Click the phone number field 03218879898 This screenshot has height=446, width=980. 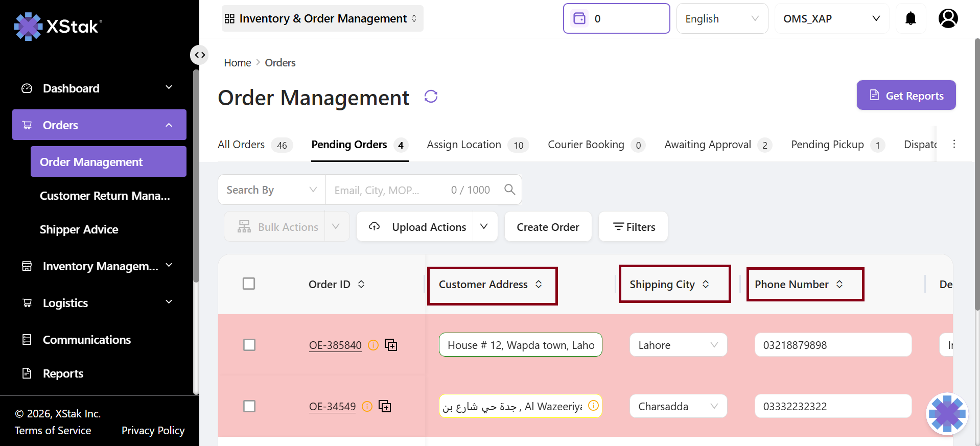click(832, 345)
